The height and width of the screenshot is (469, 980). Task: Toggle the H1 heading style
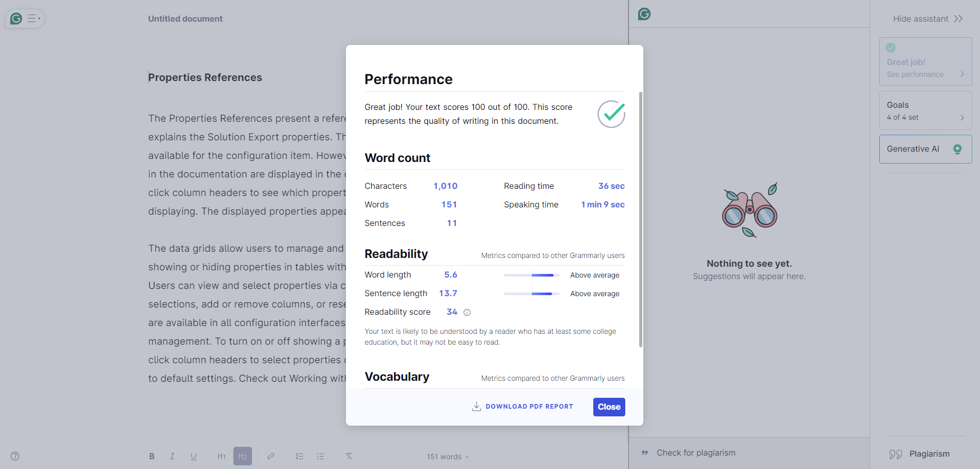(x=222, y=456)
